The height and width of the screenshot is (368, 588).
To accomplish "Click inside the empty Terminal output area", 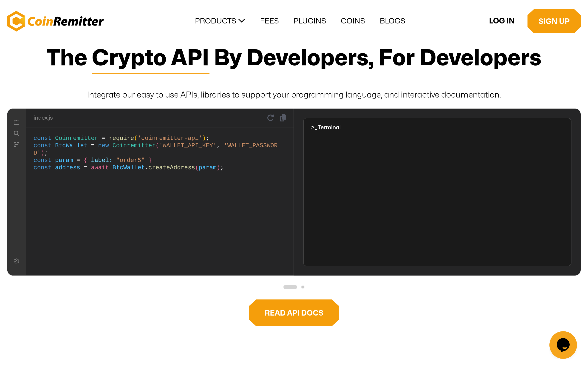I will coord(437,201).
